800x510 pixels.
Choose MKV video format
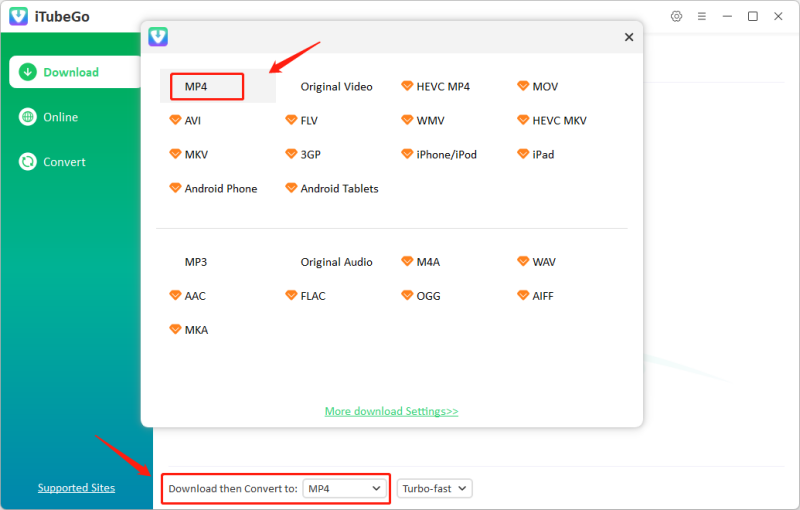pyautogui.click(x=196, y=155)
